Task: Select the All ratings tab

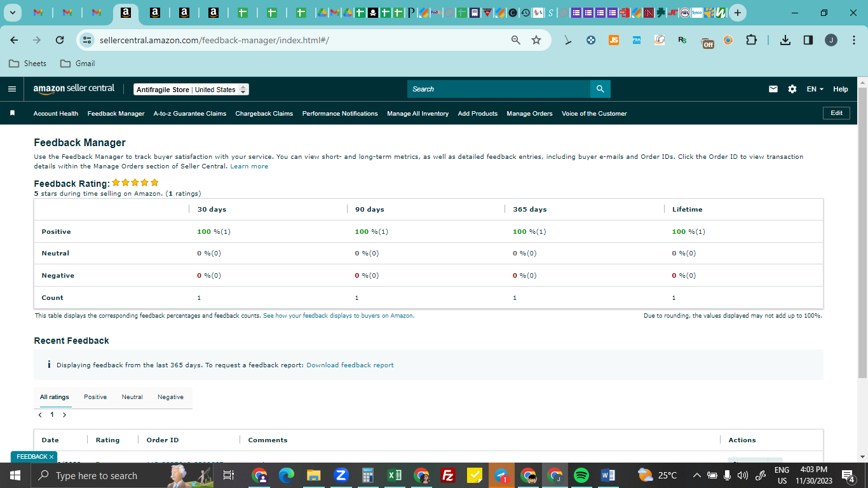Action: coord(55,397)
